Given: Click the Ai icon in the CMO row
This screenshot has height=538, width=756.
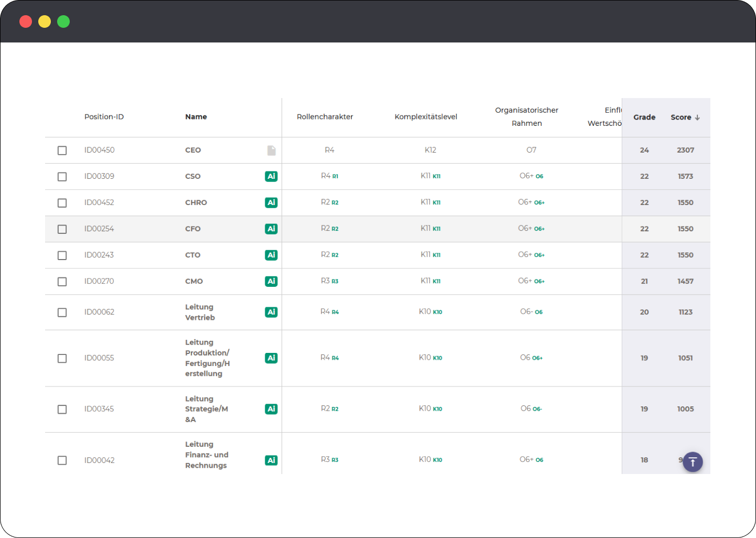Looking at the screenshot, I should pos(271,281).
